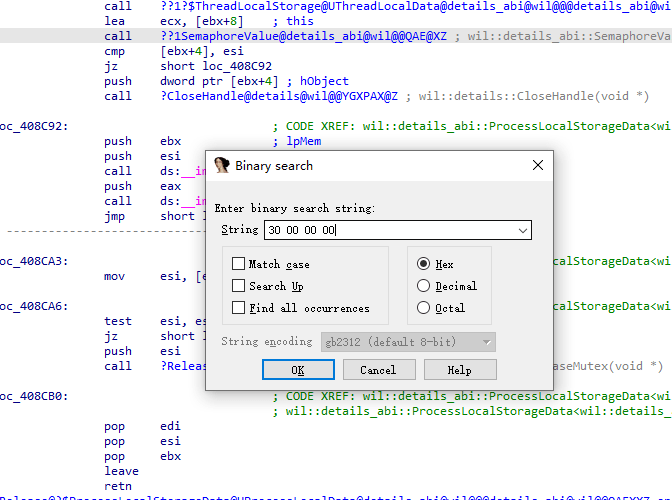Screen dimensions: 672x500
Task: Tick Find all occurrences checkbox
Action: (x=238, y=308)
